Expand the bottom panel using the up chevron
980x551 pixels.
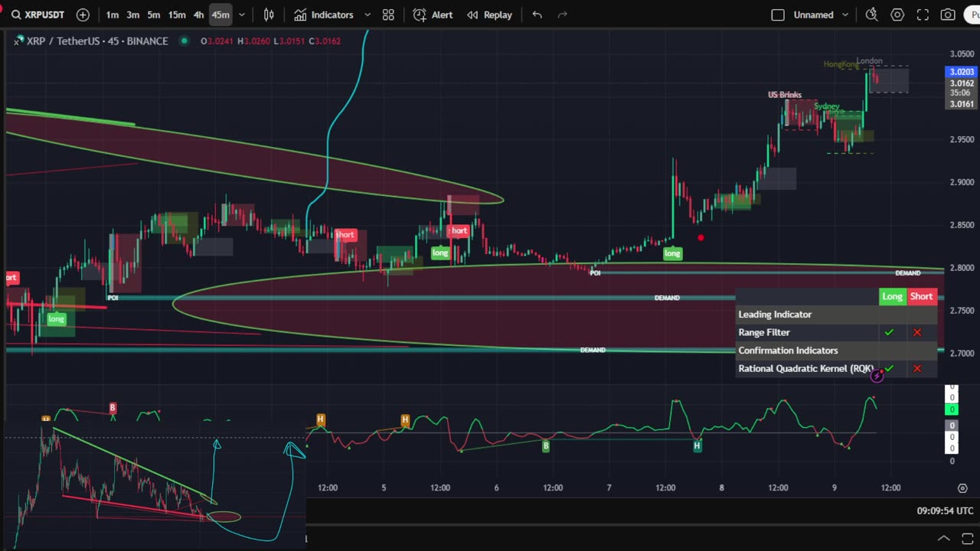(944, 539)
